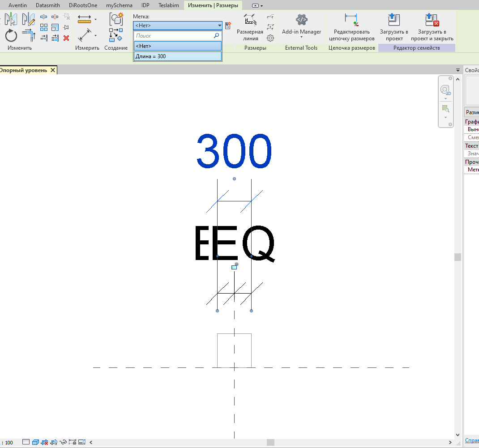This screenshot has width=479, height=448.
Task: Click the create parameter icon beside Метка
Action: point(228,26)
